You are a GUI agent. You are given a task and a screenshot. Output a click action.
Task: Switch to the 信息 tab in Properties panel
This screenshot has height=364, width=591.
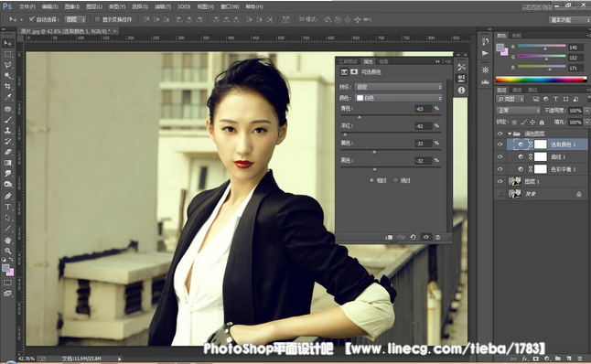tap(383, 61)
